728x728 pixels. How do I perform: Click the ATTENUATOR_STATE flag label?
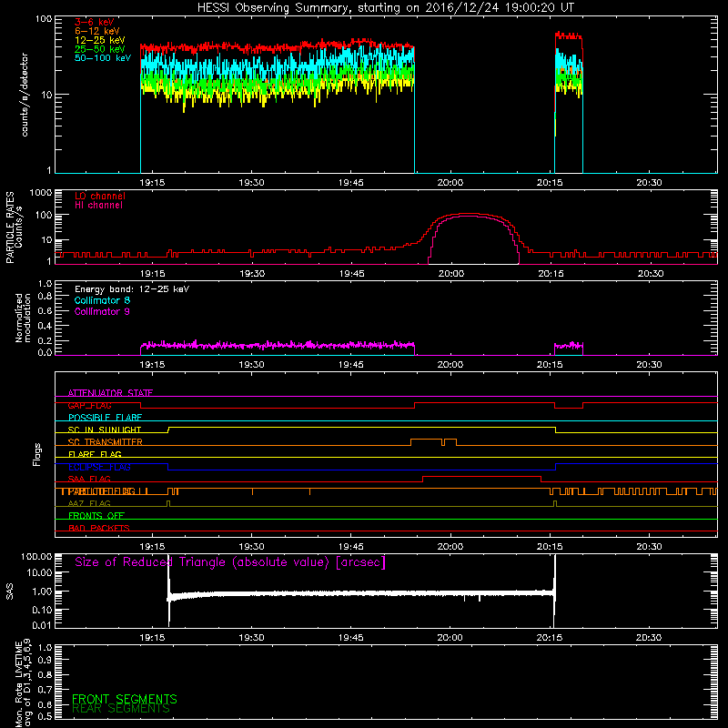[x=110, y=393]
